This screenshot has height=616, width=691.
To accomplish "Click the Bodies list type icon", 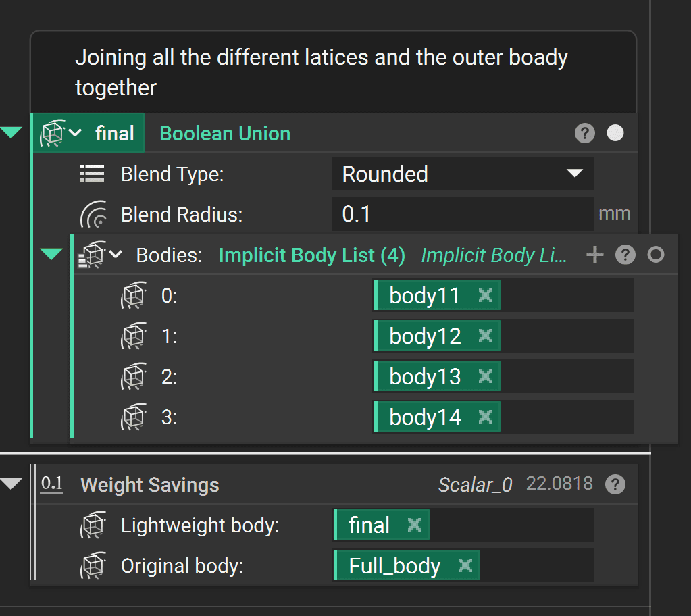I will click(x=92, y=255).
